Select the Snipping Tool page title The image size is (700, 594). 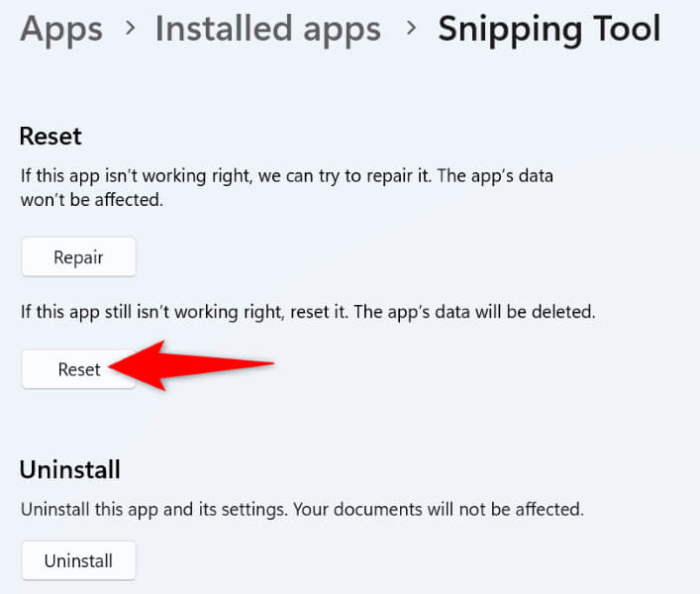(x=550, y=31)
